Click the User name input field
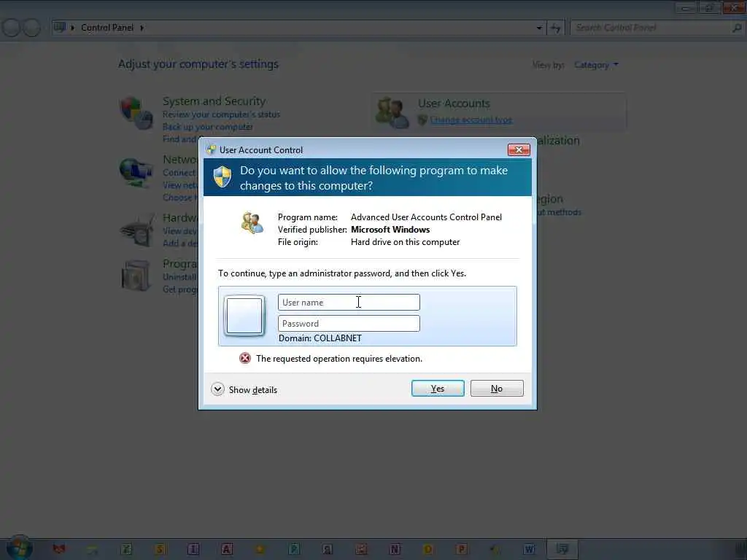Image resolution: width=747 pixels, height=560 pixels. 349,303
